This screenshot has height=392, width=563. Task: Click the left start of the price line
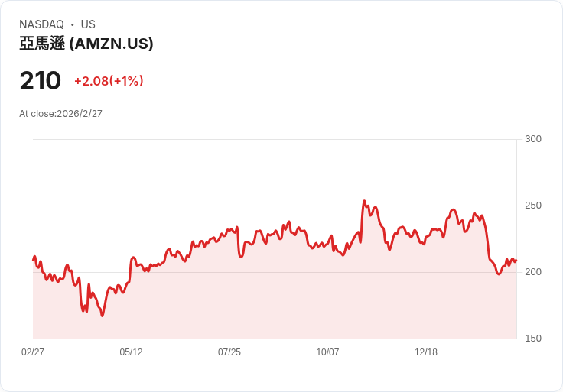click(33, 260)
